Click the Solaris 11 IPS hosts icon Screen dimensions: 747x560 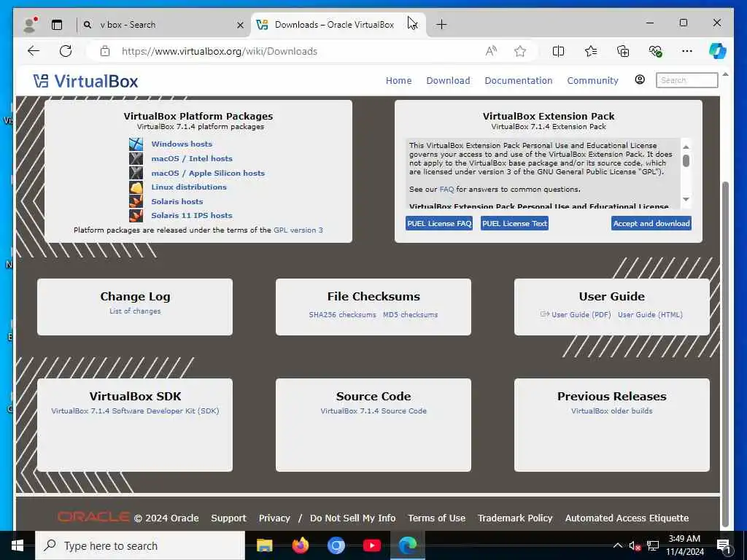coord(136,215)
